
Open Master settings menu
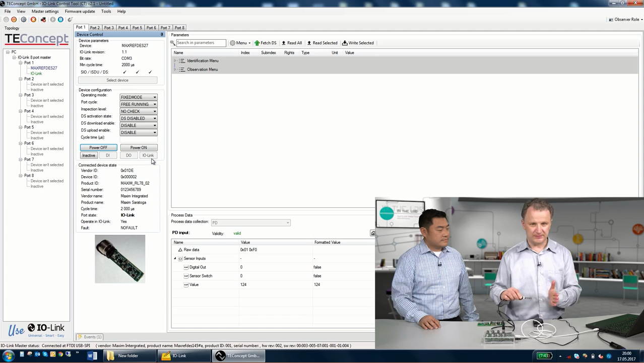45,11
